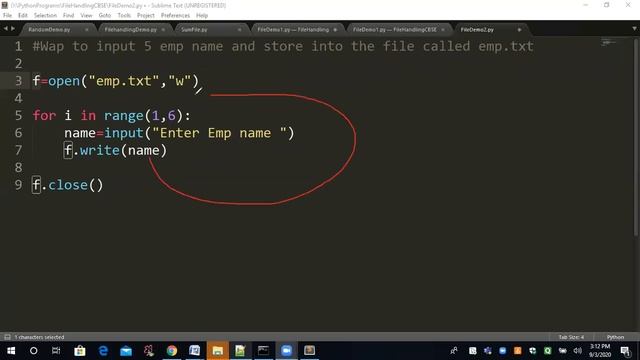
Task: Open File Explorer from taskbar
Action: point(218,351)
